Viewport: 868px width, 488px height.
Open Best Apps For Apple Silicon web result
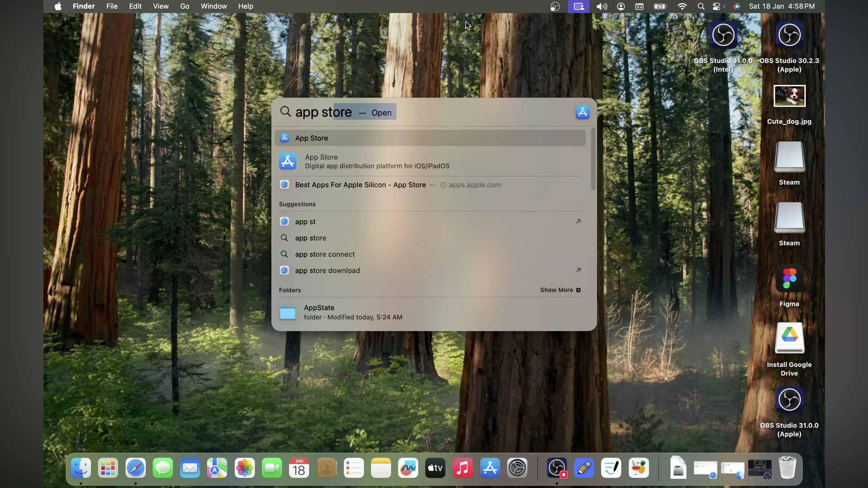coord(430,185)
